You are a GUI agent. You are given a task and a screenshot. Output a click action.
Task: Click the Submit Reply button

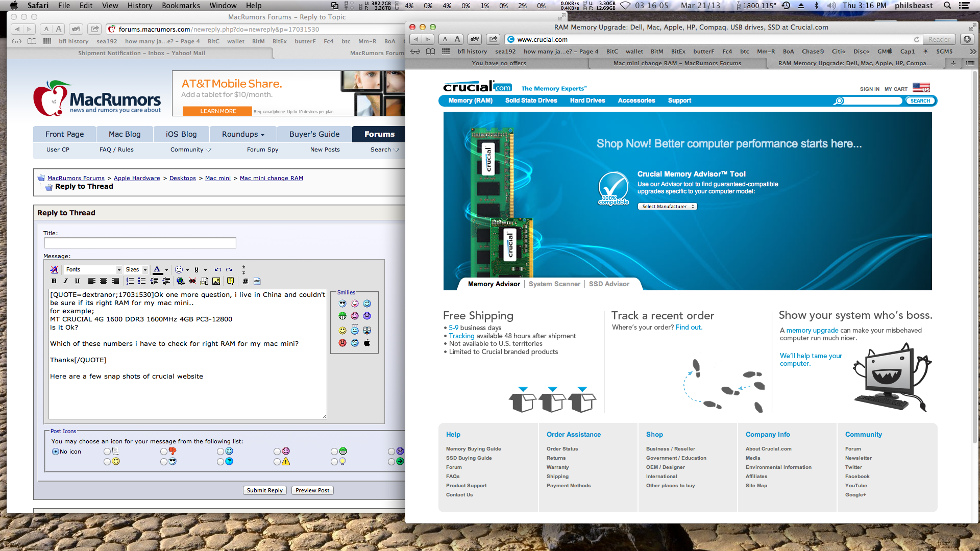(x=264, y=490)
